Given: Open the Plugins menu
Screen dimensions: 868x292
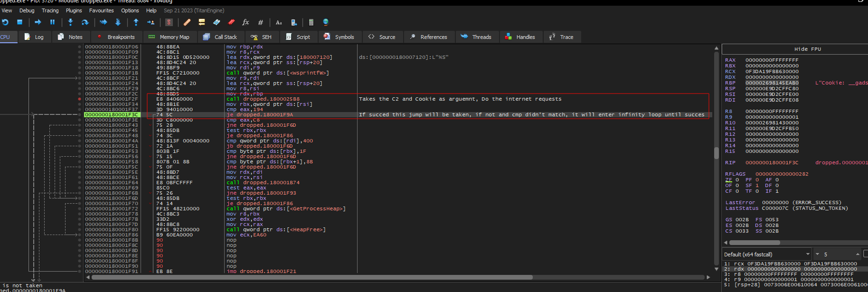Looking at the screenshot, I should pyautogui.click(x=74, y=10).
